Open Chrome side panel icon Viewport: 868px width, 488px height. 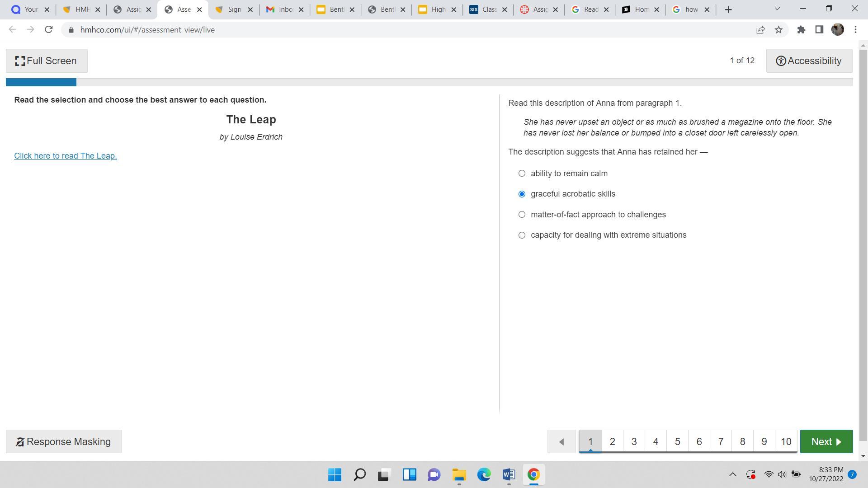(x=819, y=30)
